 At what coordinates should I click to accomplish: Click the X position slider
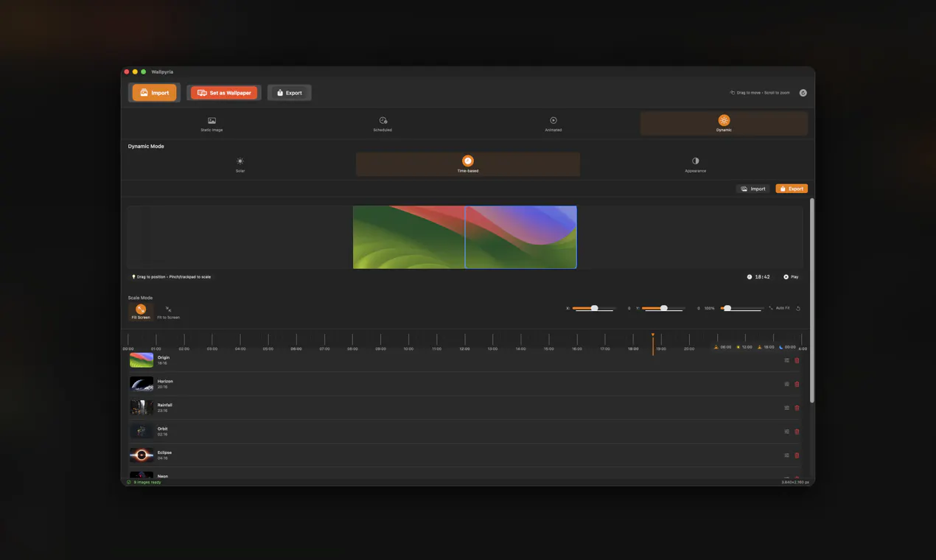tap(594, 308)
